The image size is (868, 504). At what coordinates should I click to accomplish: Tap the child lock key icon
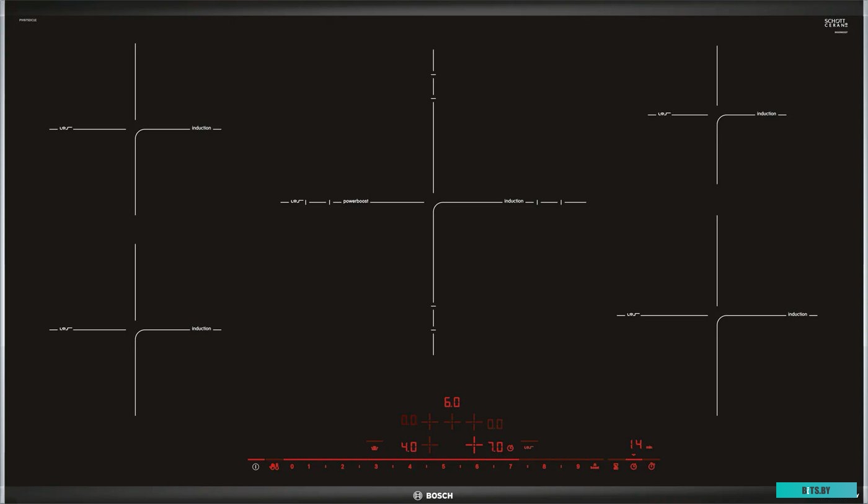point(274,467)
